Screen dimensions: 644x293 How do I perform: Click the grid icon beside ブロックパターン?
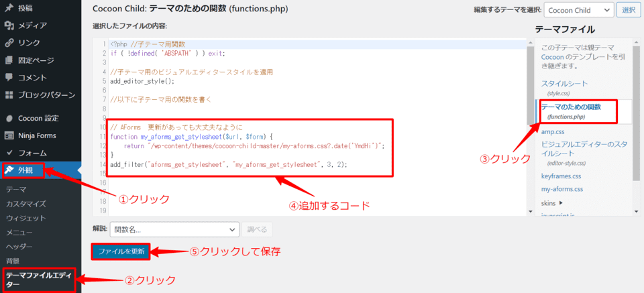tap(9, 95)
